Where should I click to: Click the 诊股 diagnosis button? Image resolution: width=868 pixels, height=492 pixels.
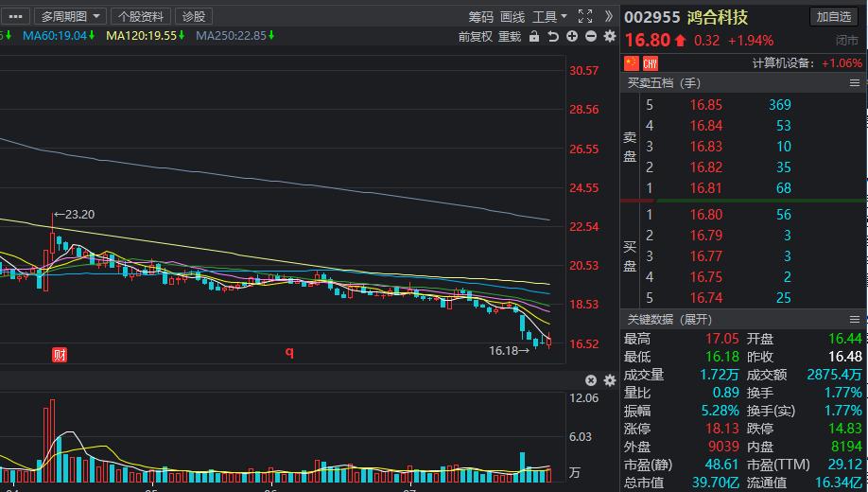(194, 17)
